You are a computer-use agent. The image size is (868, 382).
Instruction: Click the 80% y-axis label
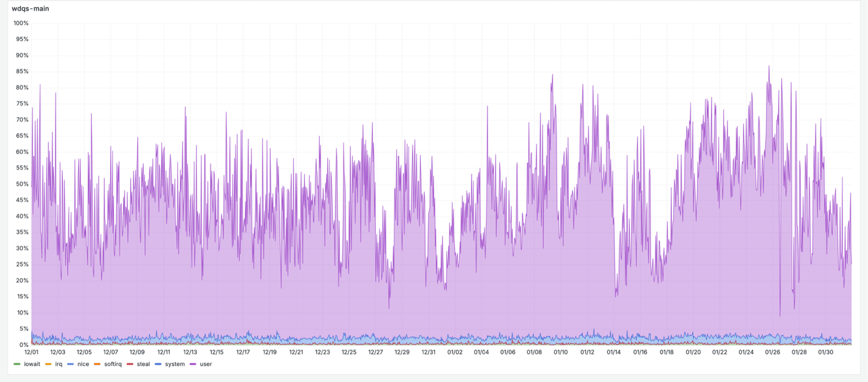(x=22, y=87)
